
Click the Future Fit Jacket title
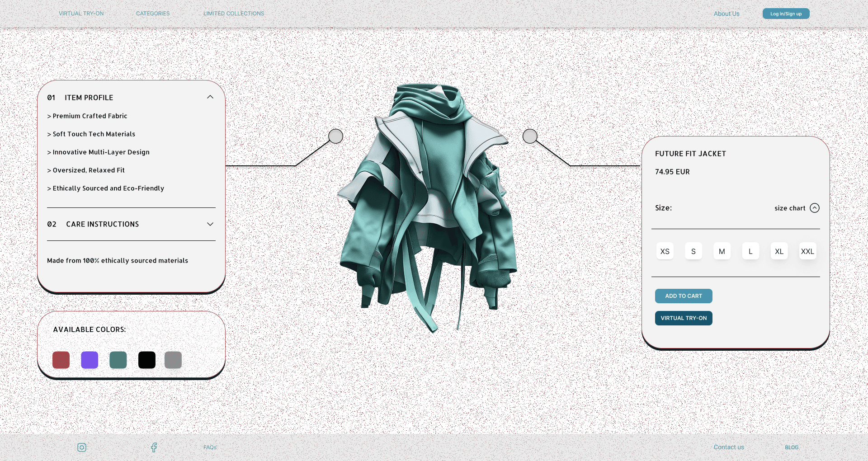point(690,154)
